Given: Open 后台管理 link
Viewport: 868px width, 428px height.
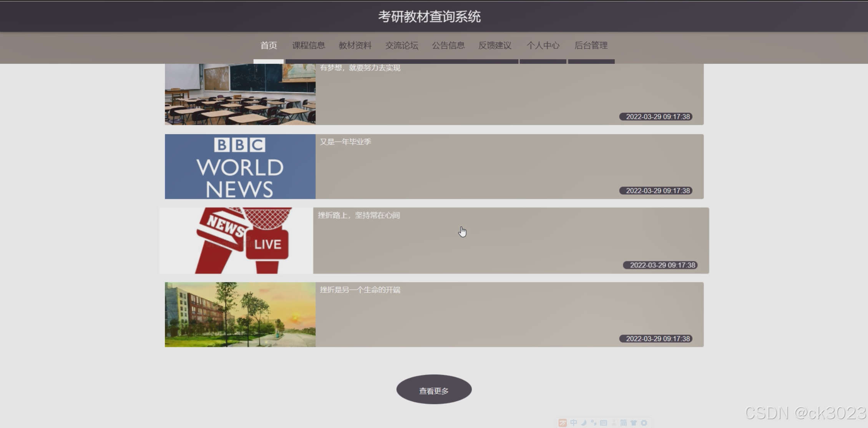Looking at the screenshot, I should click(591, 45).
